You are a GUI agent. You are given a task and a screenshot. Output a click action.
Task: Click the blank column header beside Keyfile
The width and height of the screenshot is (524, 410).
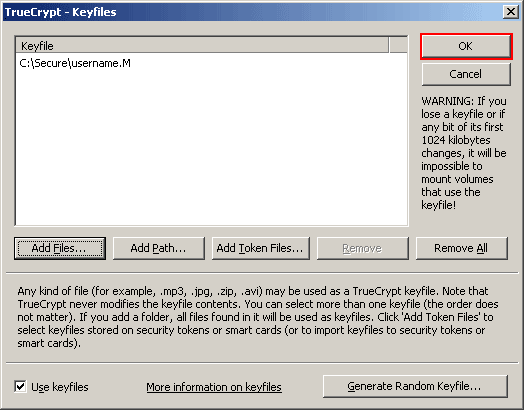point(398,46)
